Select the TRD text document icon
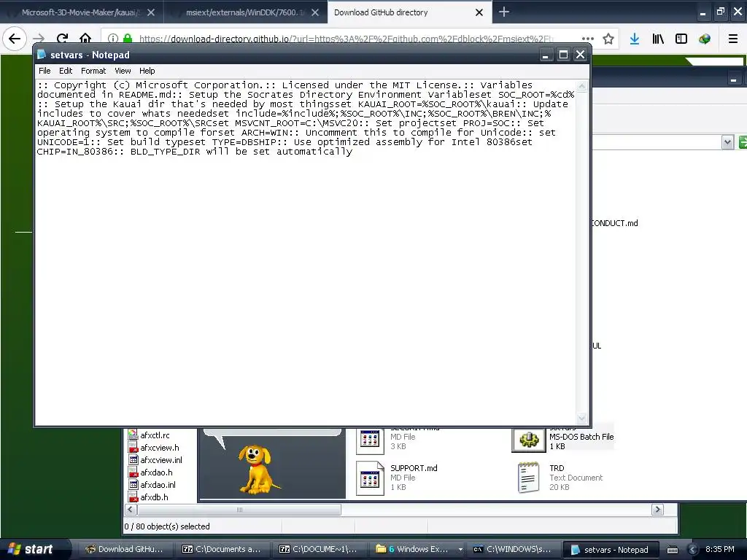Viewport: 747px width, 560px height. (529, 477)
